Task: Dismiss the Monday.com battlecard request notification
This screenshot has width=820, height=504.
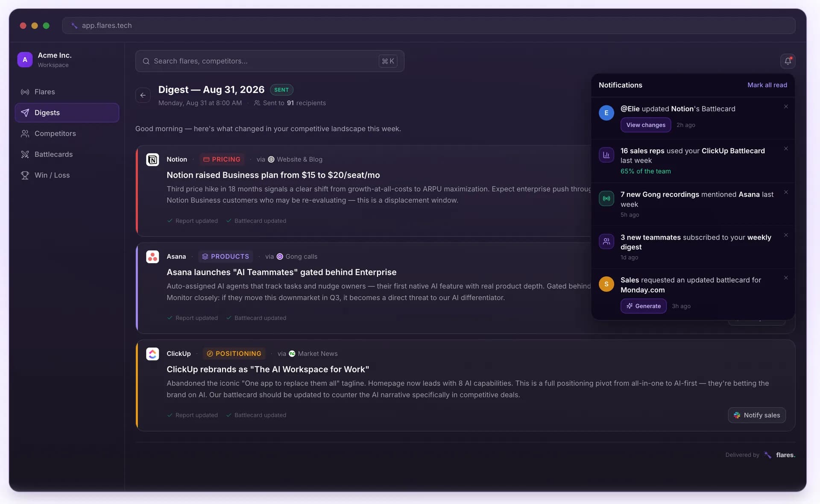Action: click(786, 278)
